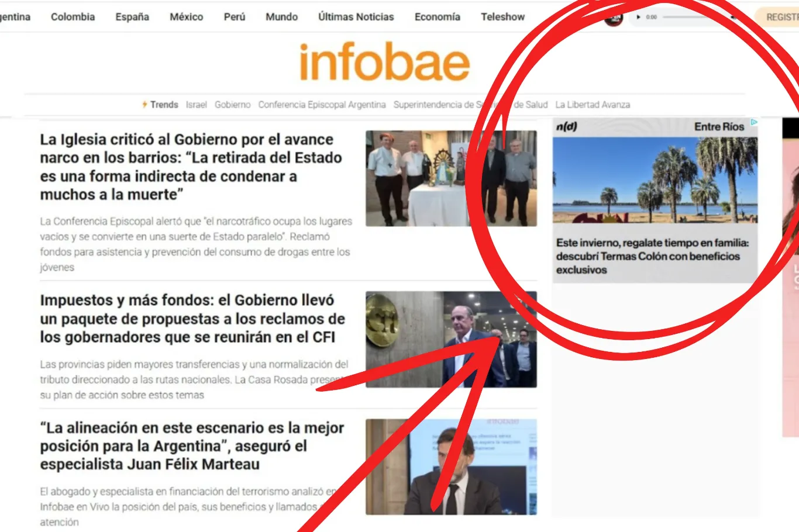Play the live audio player

[x=638, y=17]
